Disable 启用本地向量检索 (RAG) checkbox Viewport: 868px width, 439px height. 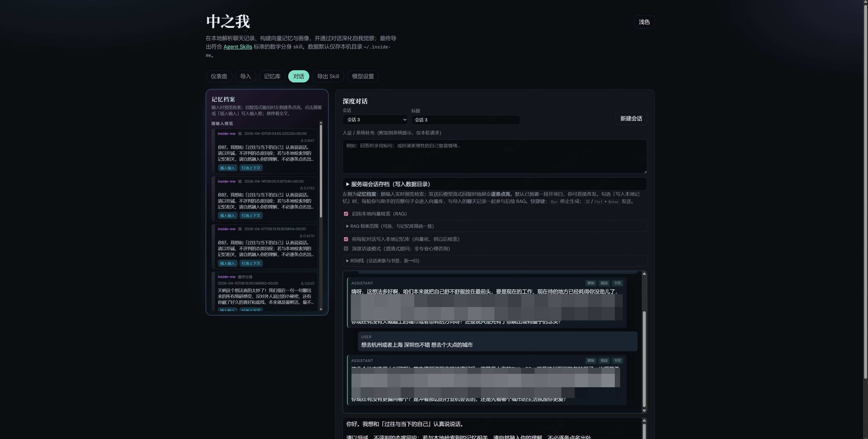(346, 214)
